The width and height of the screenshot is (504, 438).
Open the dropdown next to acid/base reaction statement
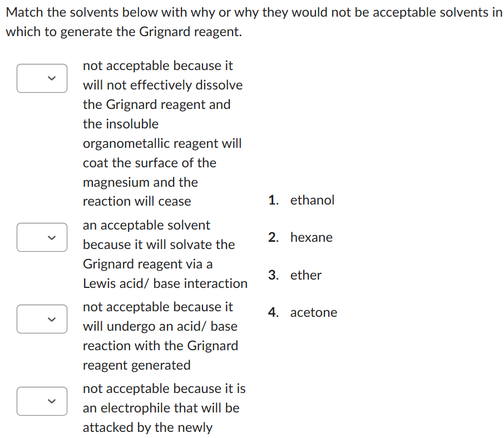[x=42, y=319]
